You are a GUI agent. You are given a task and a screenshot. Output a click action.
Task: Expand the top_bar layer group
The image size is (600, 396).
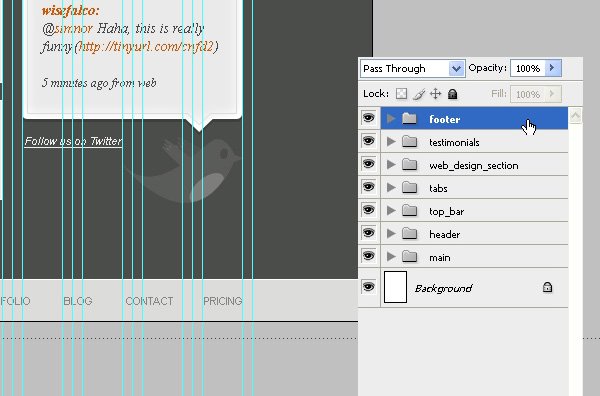pyautogui.click(x=391, y=211)
